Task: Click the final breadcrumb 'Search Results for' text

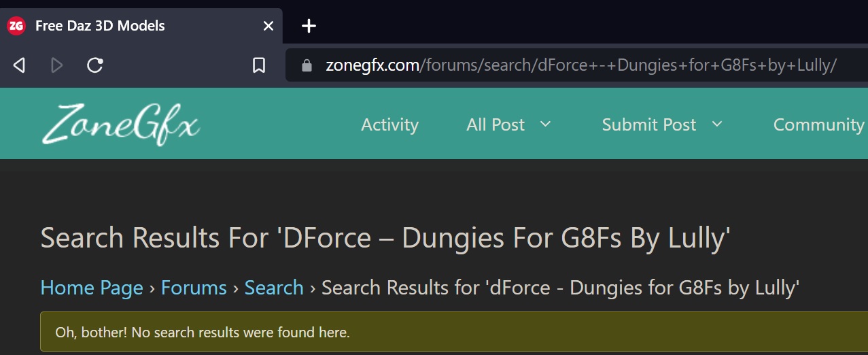Action: click(x=561, y=288)
